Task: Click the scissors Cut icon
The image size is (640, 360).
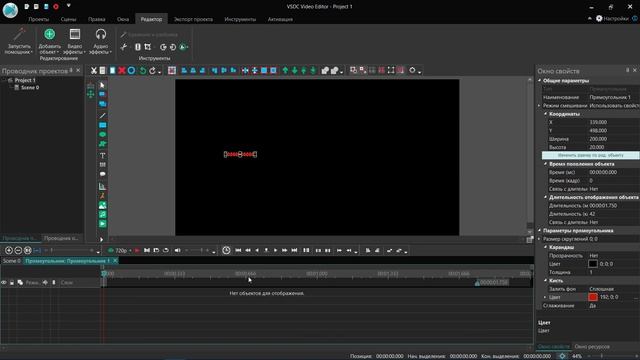Action: click(93, 71)
